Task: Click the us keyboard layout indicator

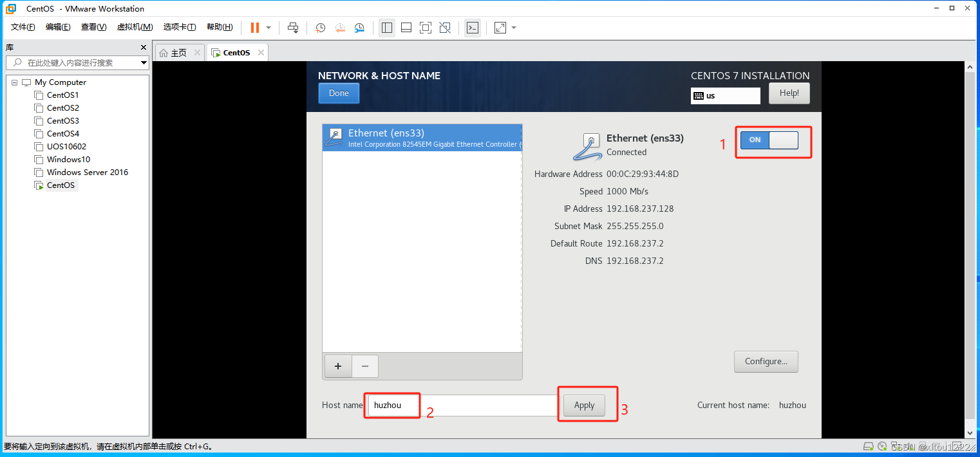Action: tap(726, 96)
